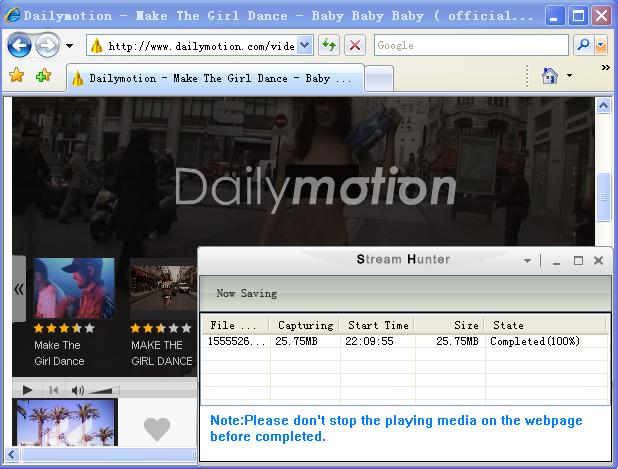This screenshot has width=618, height=469.
Task: Click the Now Saving label
Action: (247, 294)
